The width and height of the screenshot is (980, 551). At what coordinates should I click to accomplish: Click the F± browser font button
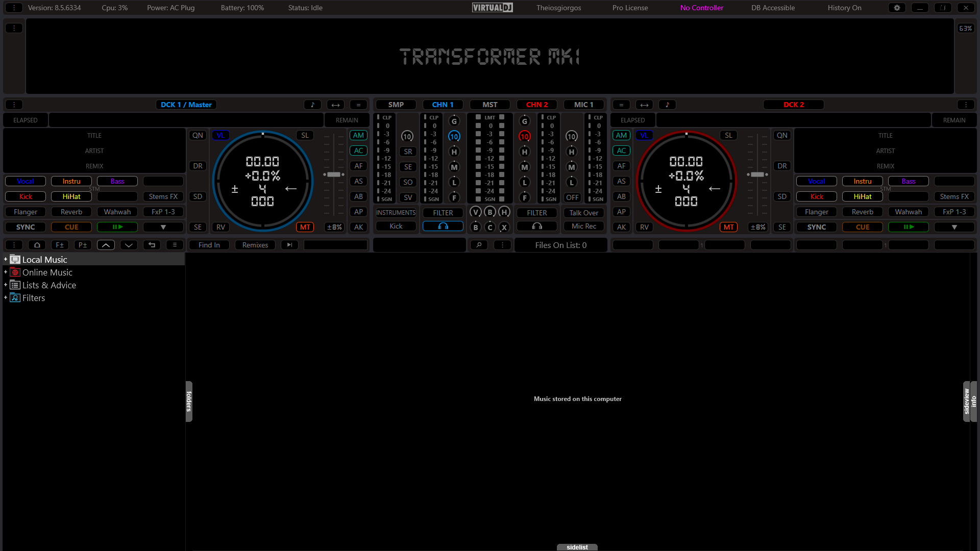60,245
